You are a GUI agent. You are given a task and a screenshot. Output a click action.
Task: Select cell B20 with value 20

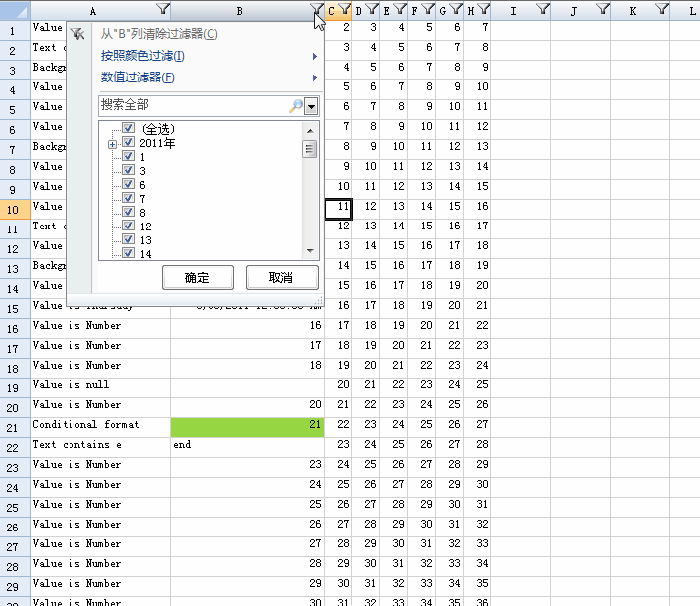click(x=247, y=407)
